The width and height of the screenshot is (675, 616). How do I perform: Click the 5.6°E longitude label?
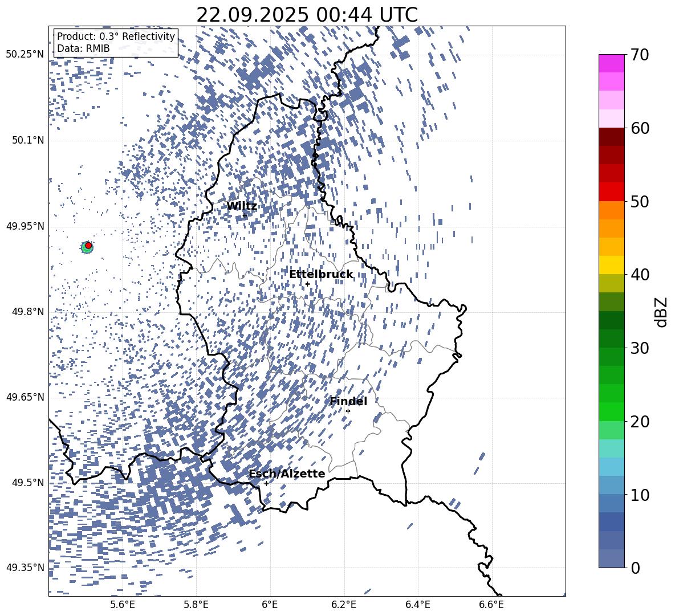point(123,605)
